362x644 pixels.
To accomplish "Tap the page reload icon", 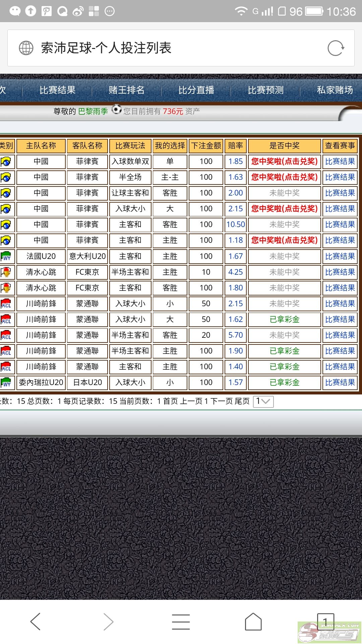I will pos(336,48).
